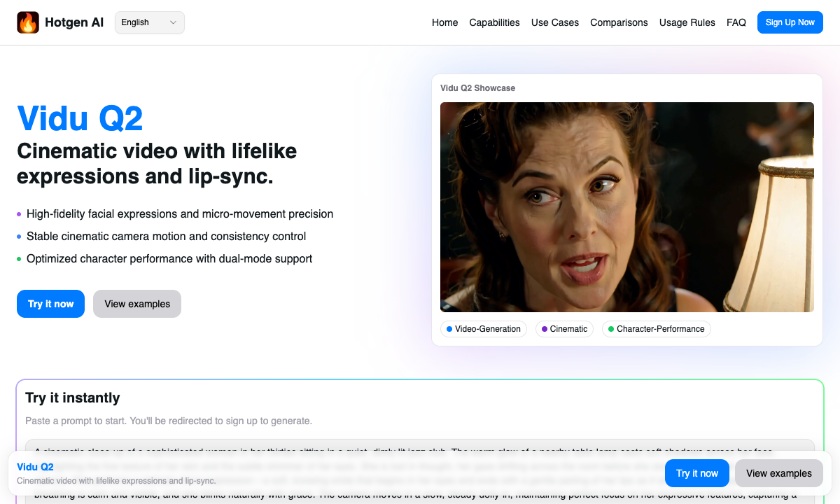Open the Comparisons nav link
This screenshot has height=504, width=840.
pos(619,22)
